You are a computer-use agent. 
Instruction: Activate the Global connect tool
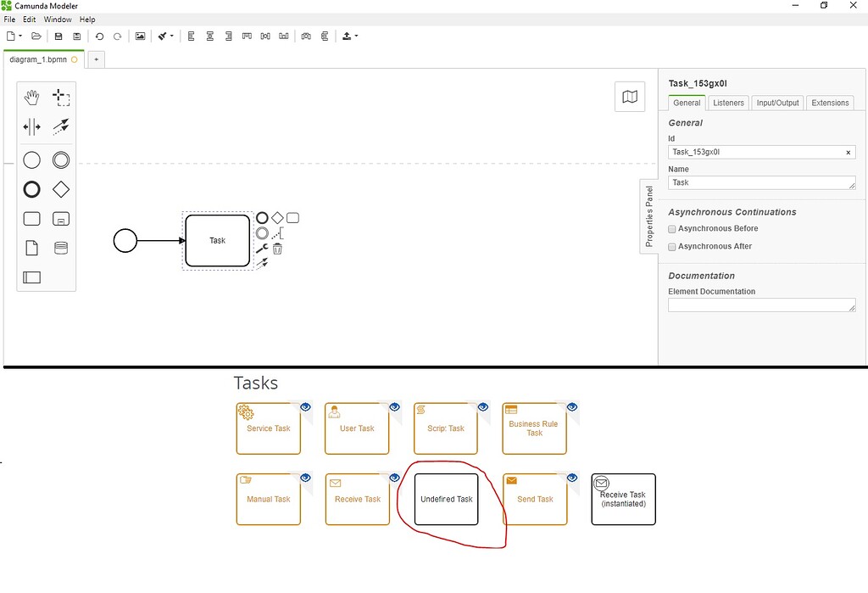(61, 126)
